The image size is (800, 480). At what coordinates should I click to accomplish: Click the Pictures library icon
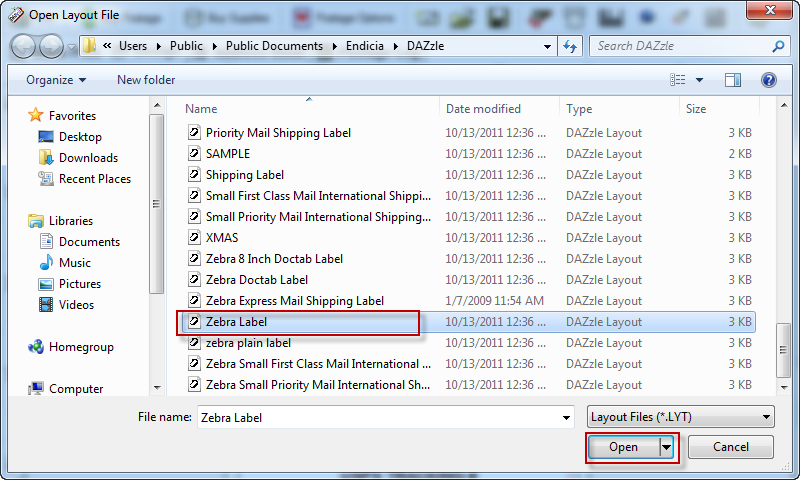coord(46,284)
